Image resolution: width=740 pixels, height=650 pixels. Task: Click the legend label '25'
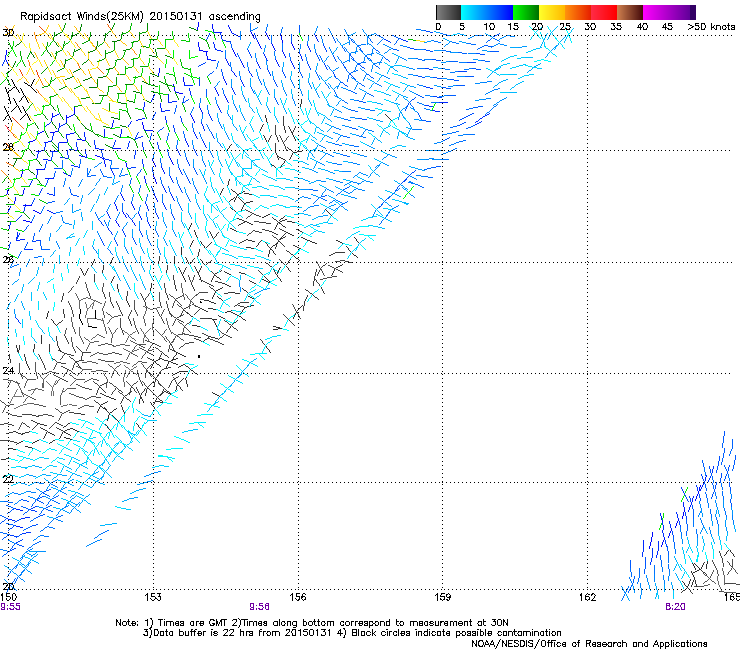(565, 27)
